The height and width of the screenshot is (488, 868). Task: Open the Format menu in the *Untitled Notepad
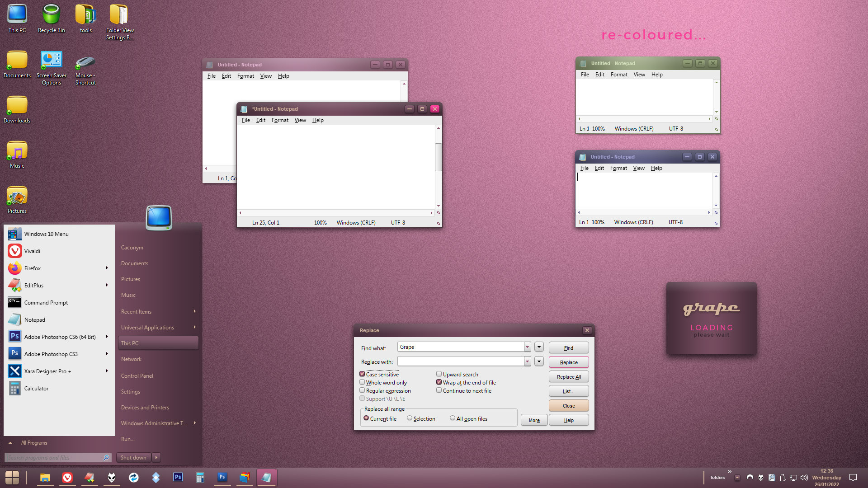[x=280, y=120]
